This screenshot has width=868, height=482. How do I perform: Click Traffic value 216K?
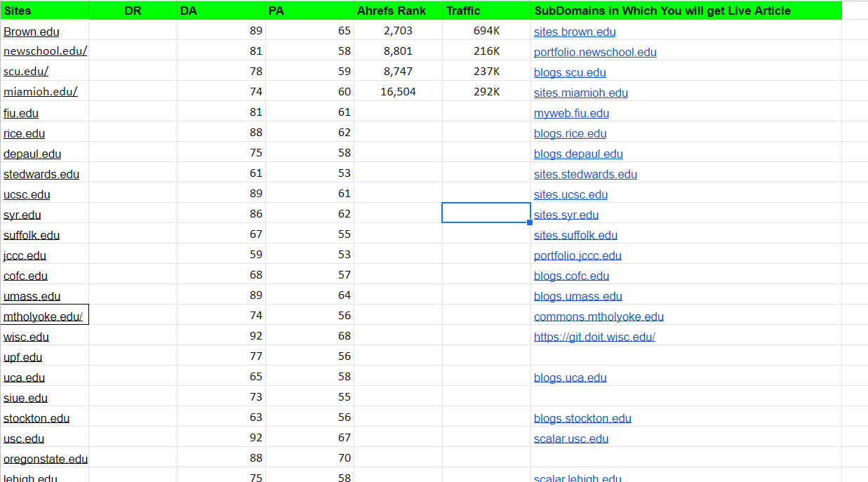pos(487,51)
